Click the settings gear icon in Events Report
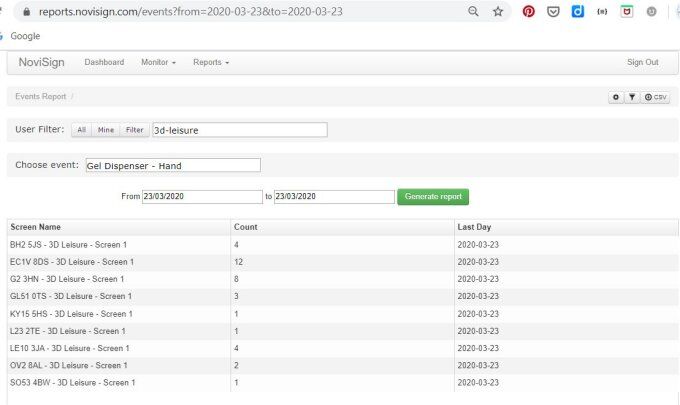Screen dimensions: 680x405 click(616, 97)
